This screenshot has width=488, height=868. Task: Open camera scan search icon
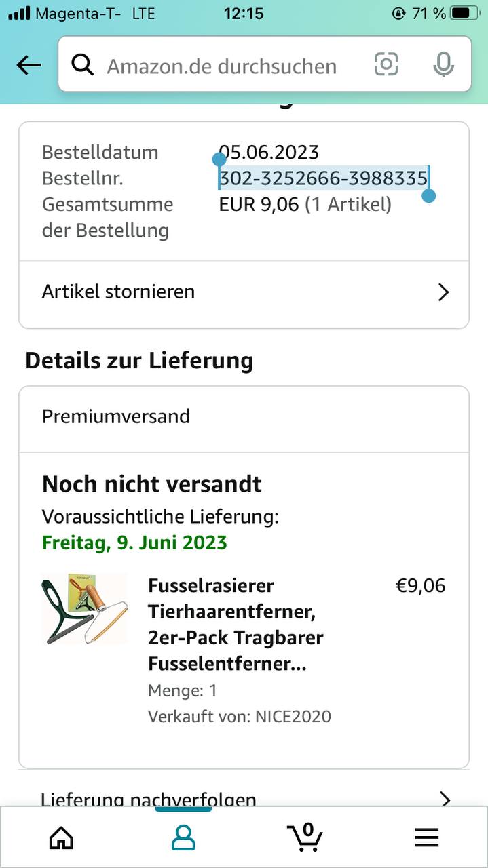(386, 64)
